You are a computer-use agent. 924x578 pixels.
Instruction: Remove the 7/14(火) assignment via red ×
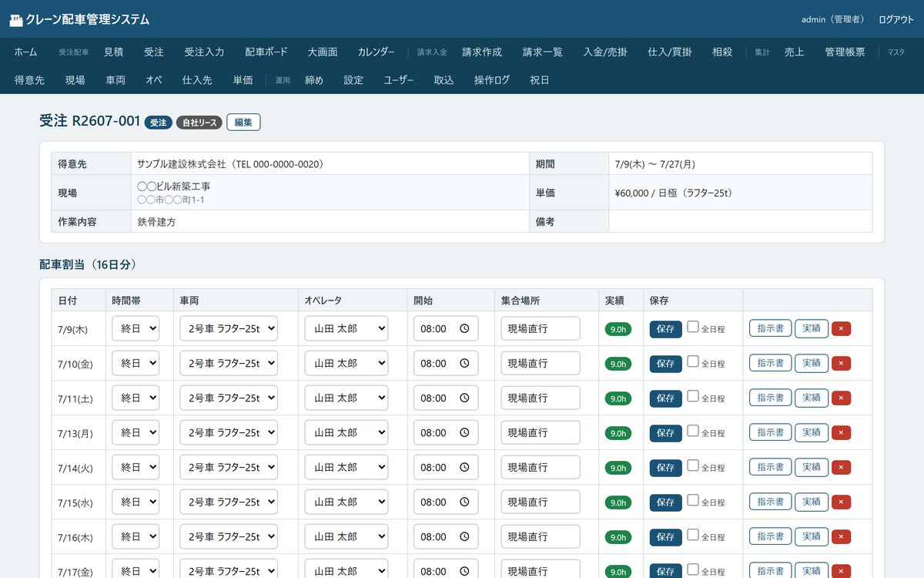click(841, 467)
